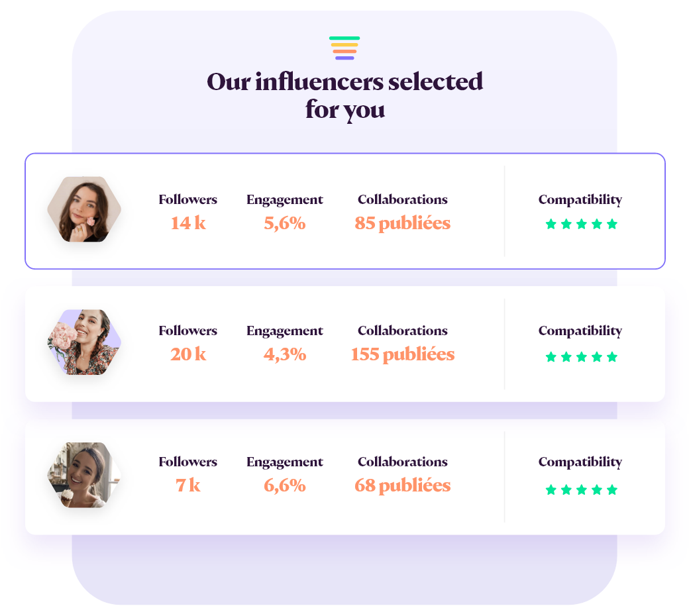Click the Collaborations label in the second card

[402, 331]
